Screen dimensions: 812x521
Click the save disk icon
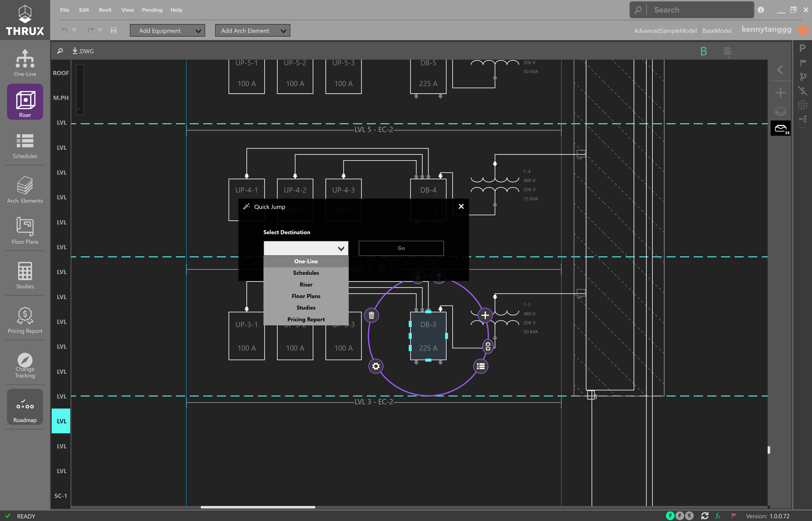click(x=113, y=31)
